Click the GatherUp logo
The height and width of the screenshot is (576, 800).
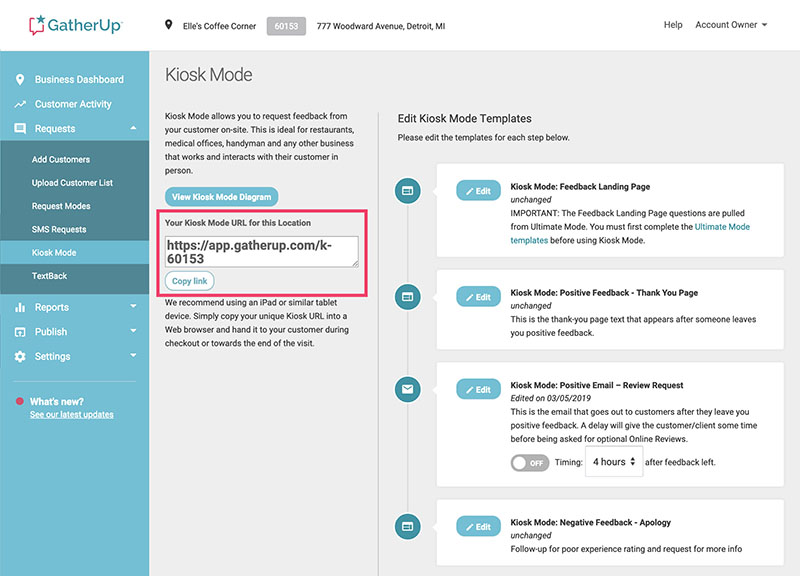pos(76,25)
